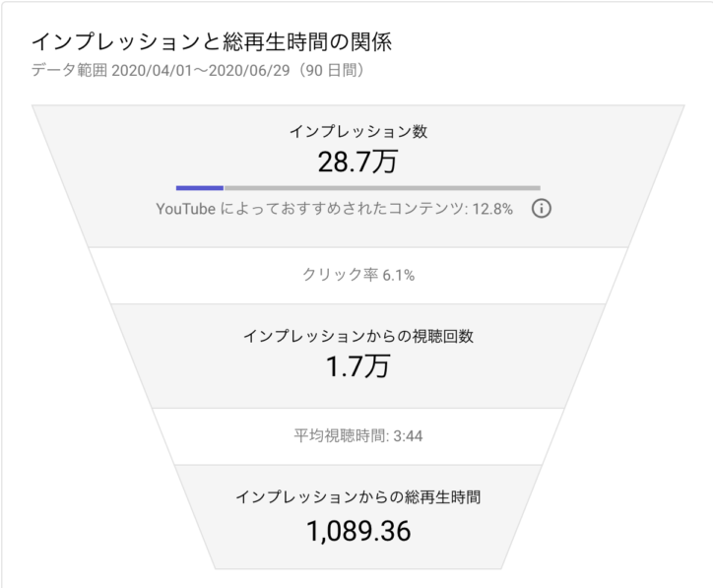Select the インプレッション数 label
This screenshot has height=588, width=713.
pyautogui.click(x=358, y=131)
